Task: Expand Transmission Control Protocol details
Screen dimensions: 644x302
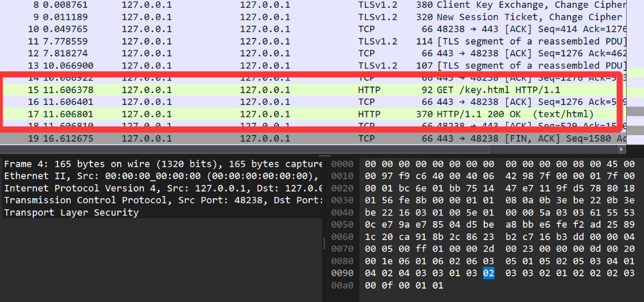Action: coord(162,200)
